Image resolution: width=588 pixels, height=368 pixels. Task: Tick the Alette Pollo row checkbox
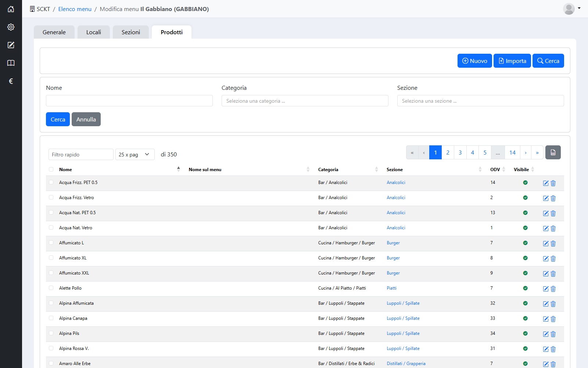point(51,288)
